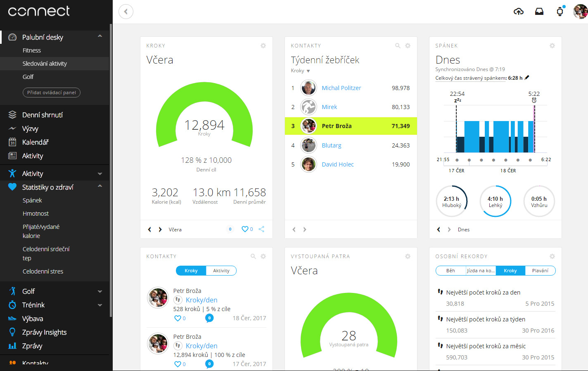
Task: Select Kroky toggle in Kontakty feed
Action: [191, 271]
